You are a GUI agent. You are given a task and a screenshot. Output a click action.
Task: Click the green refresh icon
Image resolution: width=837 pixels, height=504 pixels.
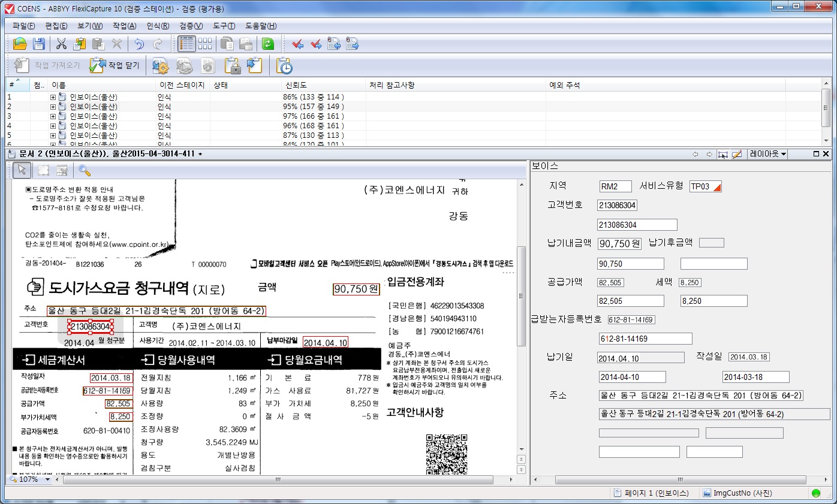[268, 43]
